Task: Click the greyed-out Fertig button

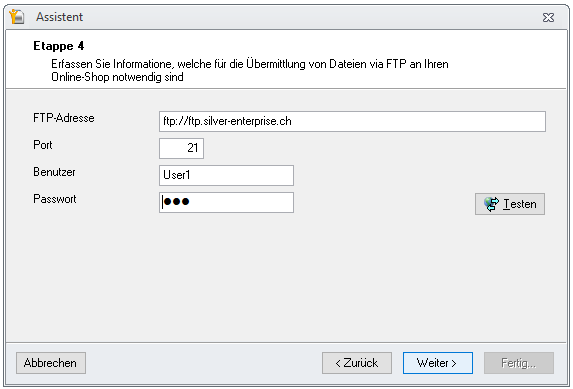Action: [x=519, y=363]
